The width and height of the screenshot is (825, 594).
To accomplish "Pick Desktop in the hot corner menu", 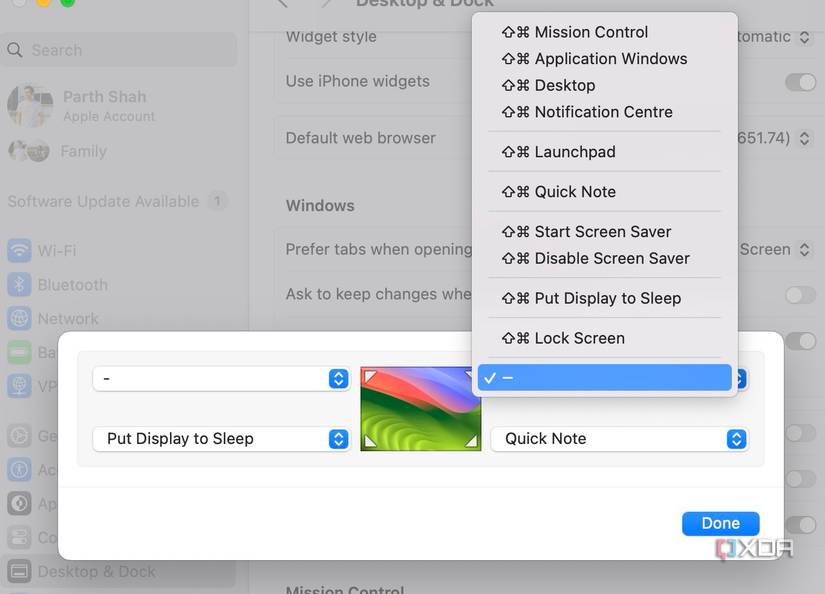I will [605, 85].
